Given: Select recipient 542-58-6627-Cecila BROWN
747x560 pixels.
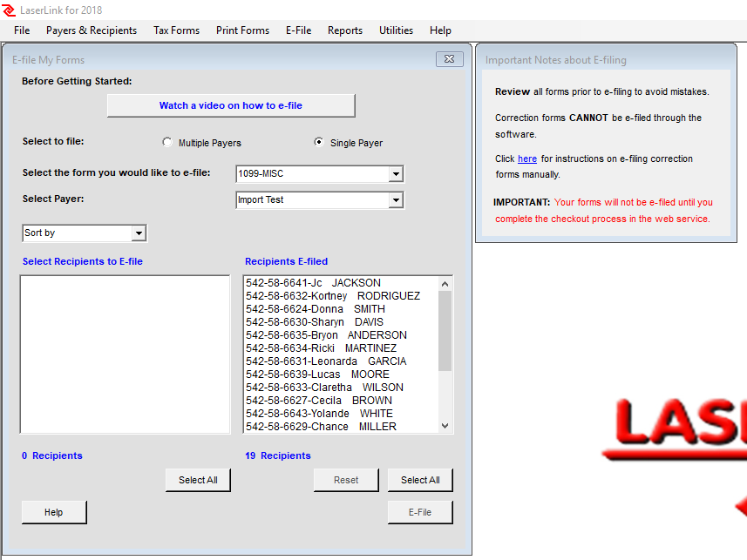Looking at the screenshot, I should pos(341,401).
